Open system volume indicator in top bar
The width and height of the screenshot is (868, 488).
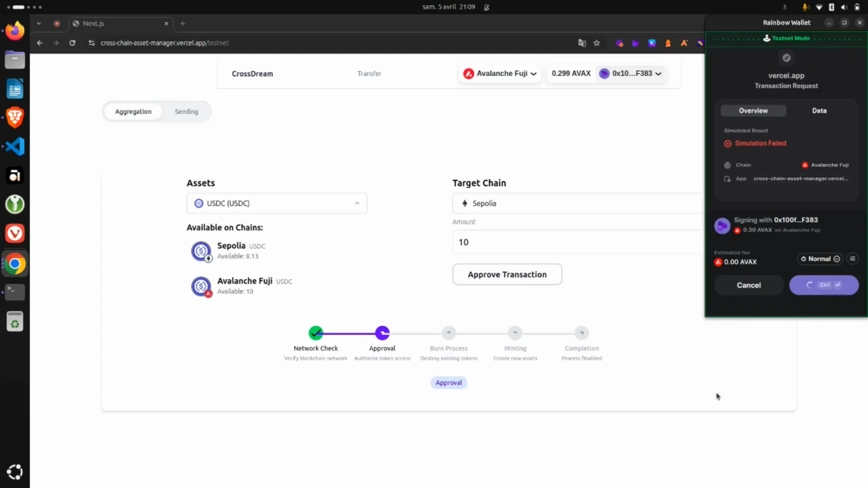tap(844, 7)
